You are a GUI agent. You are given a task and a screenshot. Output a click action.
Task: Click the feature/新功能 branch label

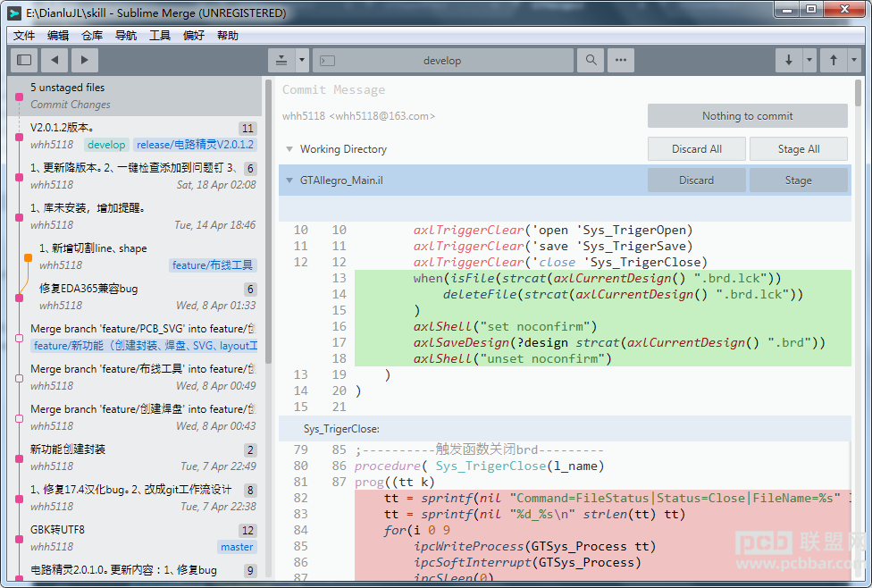point(144,346)
